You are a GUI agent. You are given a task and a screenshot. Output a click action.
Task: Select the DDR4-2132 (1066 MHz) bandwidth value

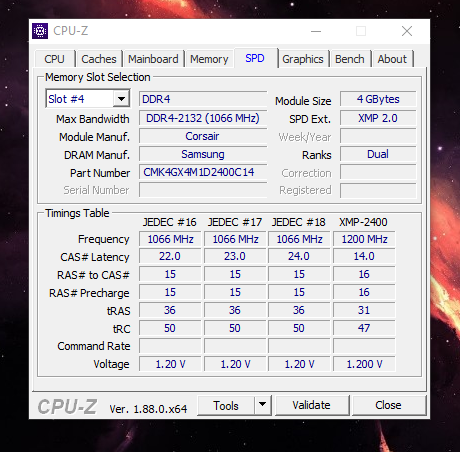click(x=203, y=118)
